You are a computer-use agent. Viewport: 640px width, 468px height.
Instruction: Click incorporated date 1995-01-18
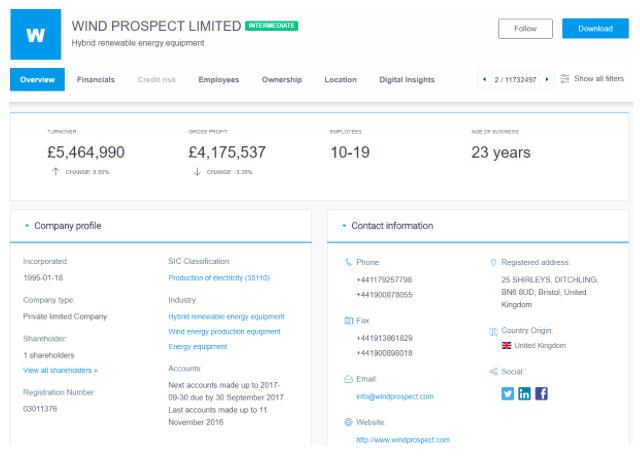point(43,278)
